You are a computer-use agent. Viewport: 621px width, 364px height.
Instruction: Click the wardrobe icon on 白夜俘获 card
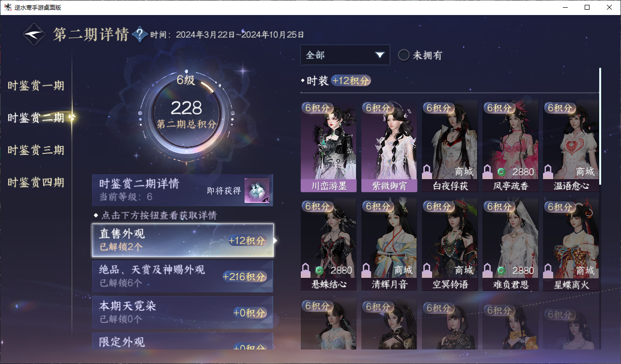428,171
